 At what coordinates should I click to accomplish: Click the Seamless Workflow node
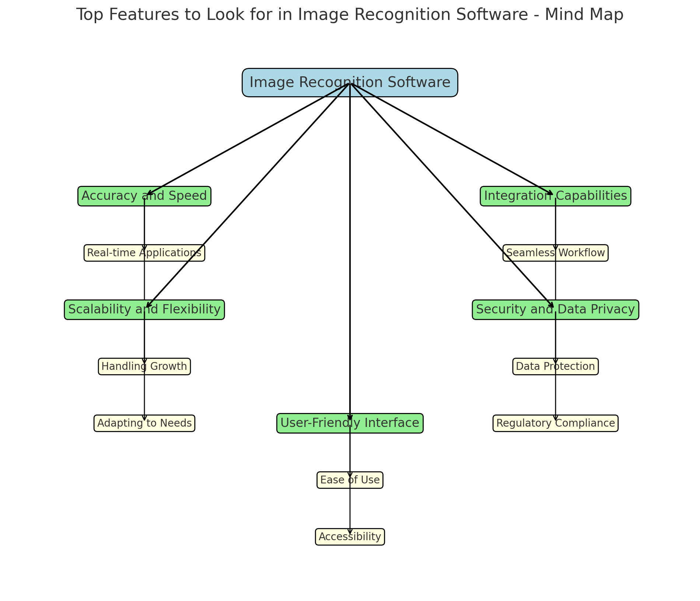555,253
